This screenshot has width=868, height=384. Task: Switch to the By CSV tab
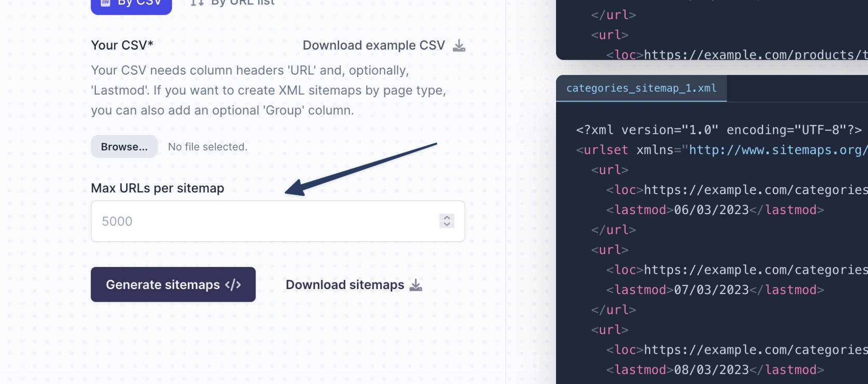click(x=131, y=5)
